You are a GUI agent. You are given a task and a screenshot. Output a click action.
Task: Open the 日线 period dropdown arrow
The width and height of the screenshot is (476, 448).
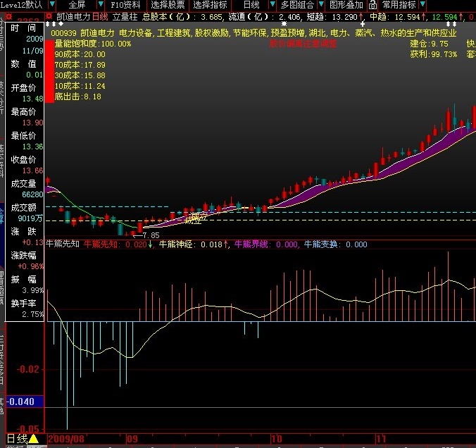(273, 4)
